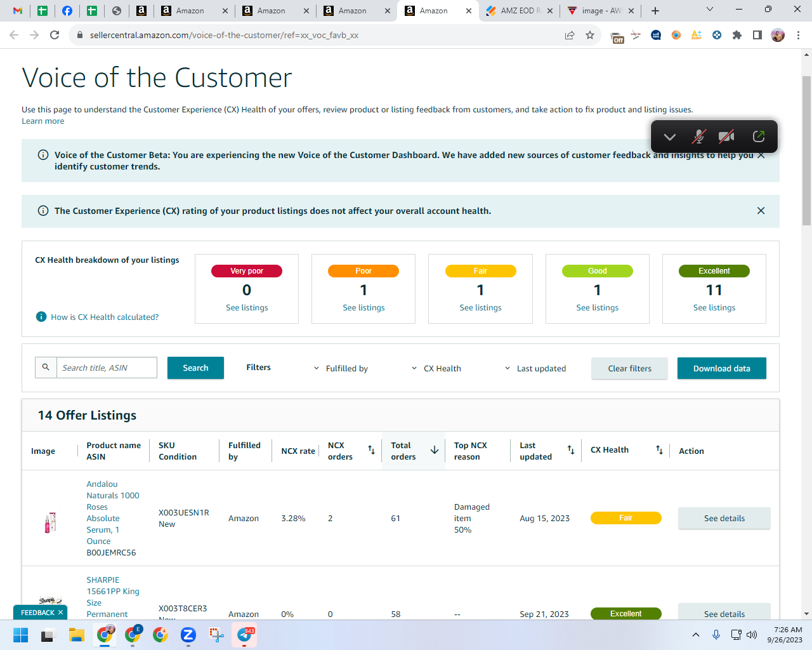This screenshot has width=812, height=650.
Task: Open the pinned Gmail tab
Action: [18, 11]
